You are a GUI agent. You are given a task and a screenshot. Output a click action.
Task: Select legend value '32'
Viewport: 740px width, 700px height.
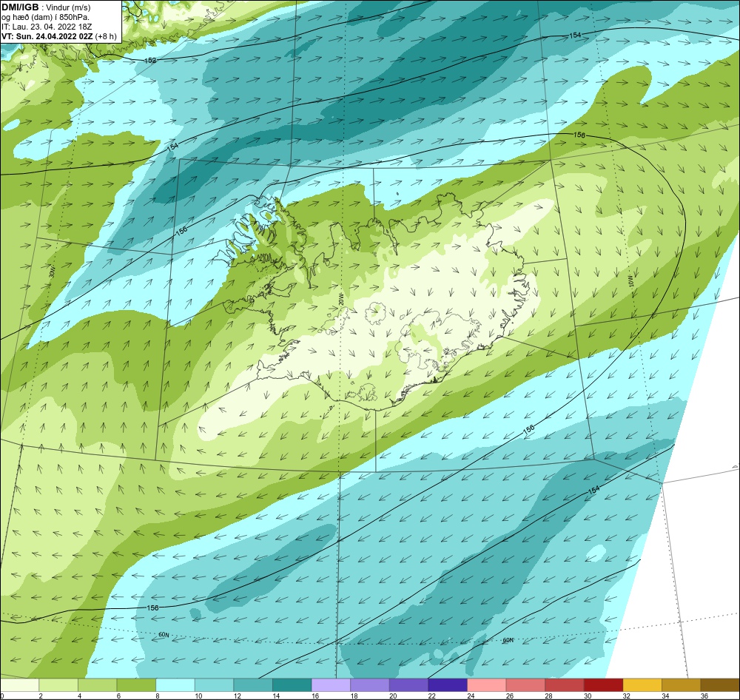click(627, 696)
